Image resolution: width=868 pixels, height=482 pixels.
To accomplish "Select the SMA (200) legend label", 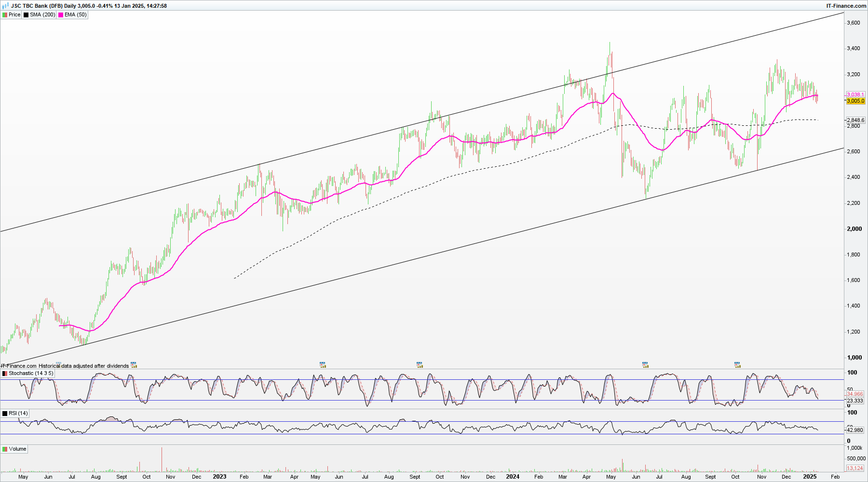I will point(42,15).
